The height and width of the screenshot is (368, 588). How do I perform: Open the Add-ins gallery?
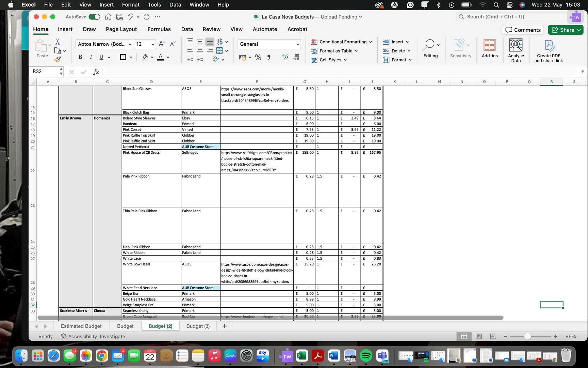click(x=490, y=48)
